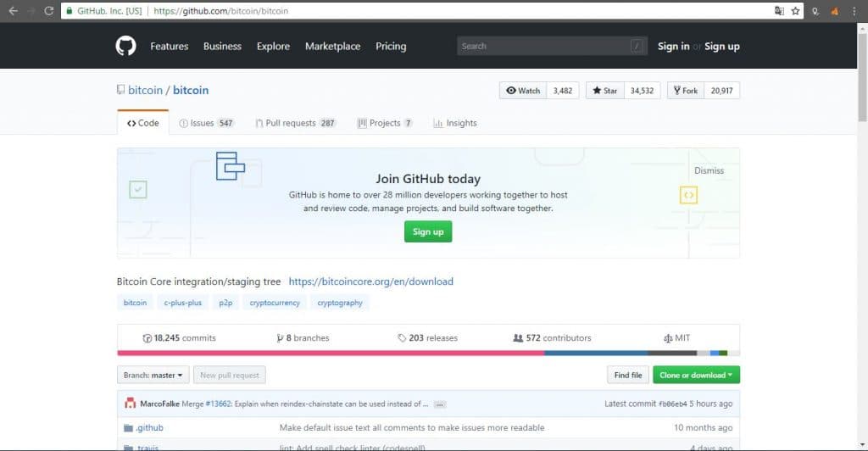Open Marketplace in top navigation

332,47
